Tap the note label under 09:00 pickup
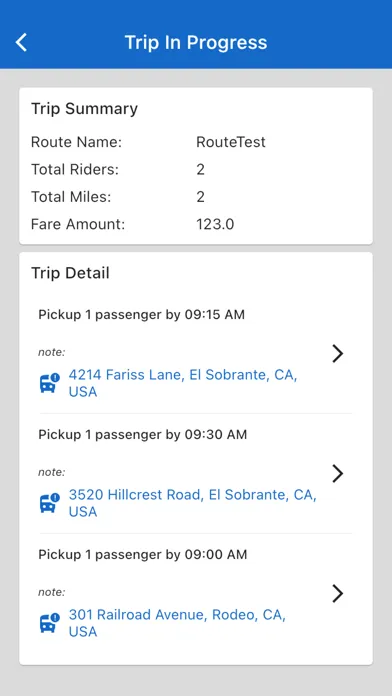 51,592
